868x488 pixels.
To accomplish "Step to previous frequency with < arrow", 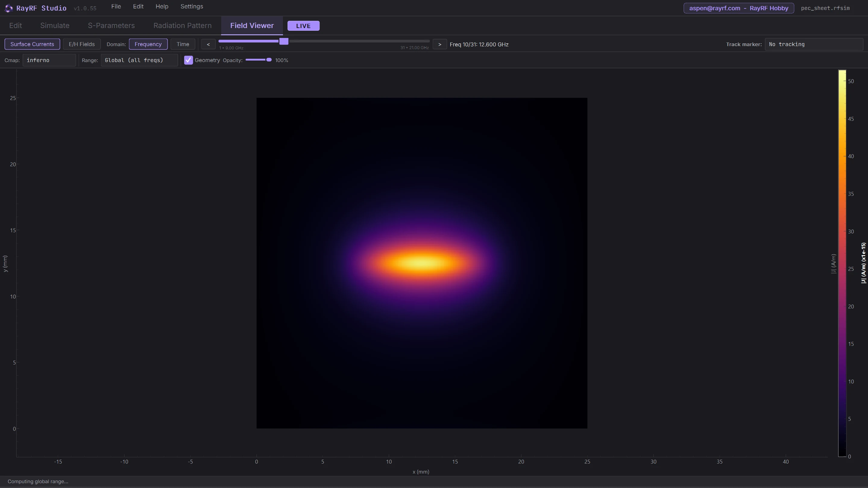I will [x=208, y=44].
